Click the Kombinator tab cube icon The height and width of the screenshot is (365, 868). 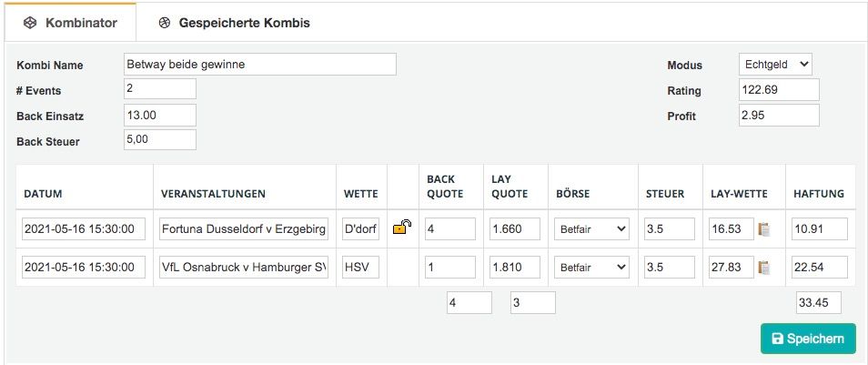30,23
